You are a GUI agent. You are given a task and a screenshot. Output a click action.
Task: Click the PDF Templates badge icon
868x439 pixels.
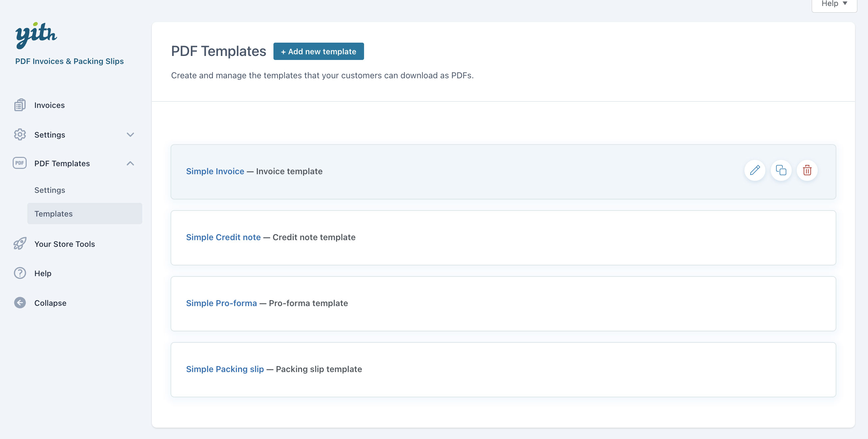(20, 163)
